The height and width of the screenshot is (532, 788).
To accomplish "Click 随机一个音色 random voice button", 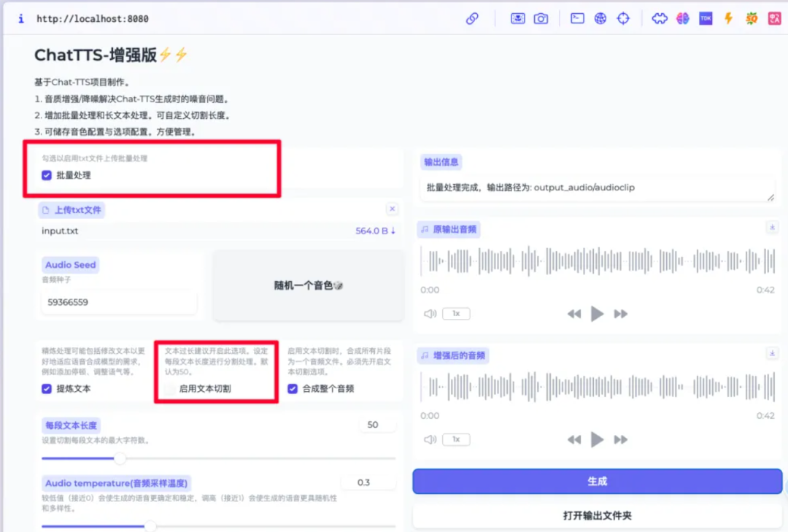I will pyautogui.click(x=308, y=285).
